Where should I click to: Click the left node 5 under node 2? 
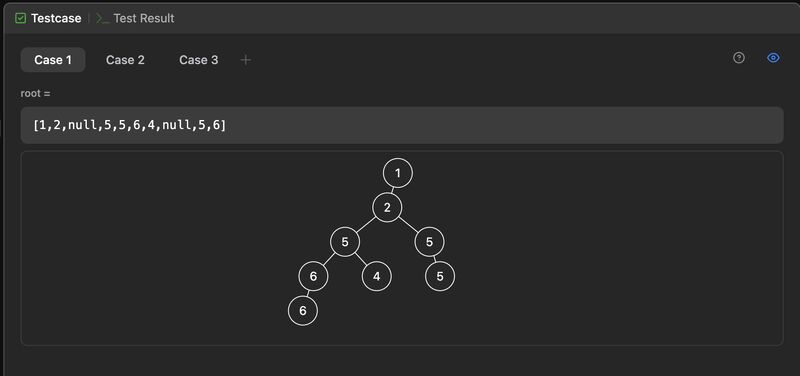coord(345,242)
